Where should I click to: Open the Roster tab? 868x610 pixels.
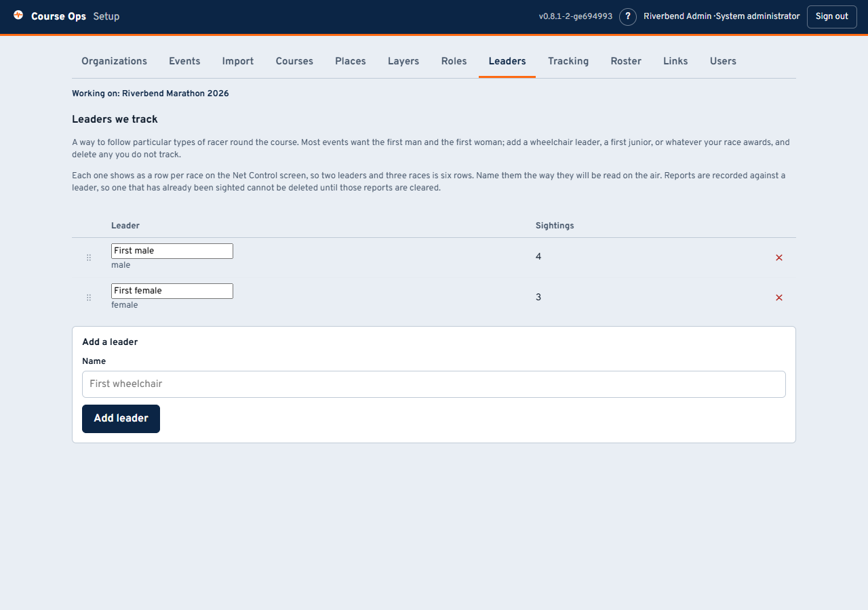(626, 61)
